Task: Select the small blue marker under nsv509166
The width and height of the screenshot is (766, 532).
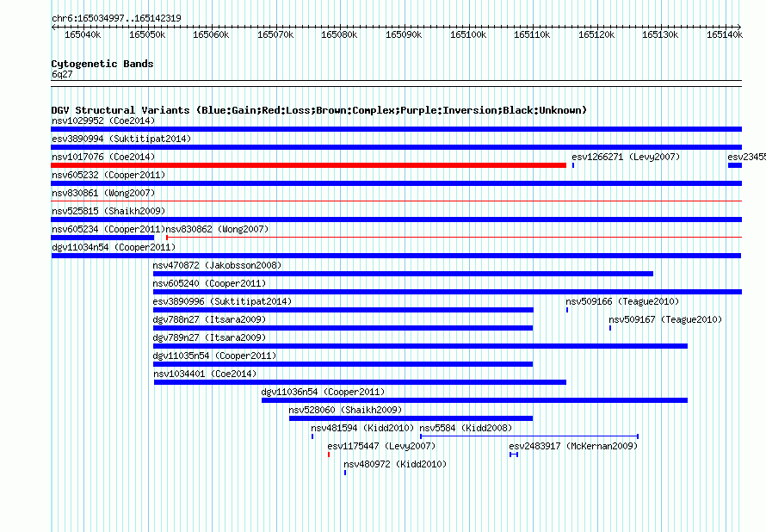Action: (567, 310)
